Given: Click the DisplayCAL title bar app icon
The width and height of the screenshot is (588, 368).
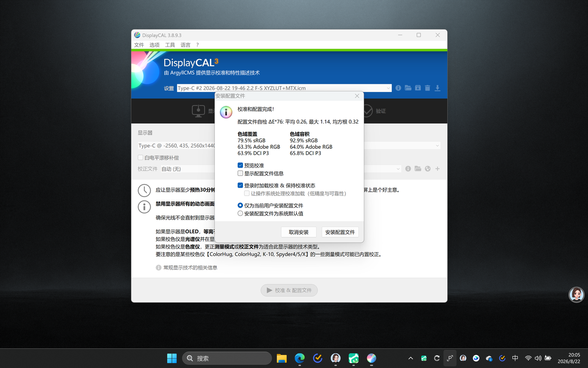Looking at the screenshot, I should coord(137,35).
